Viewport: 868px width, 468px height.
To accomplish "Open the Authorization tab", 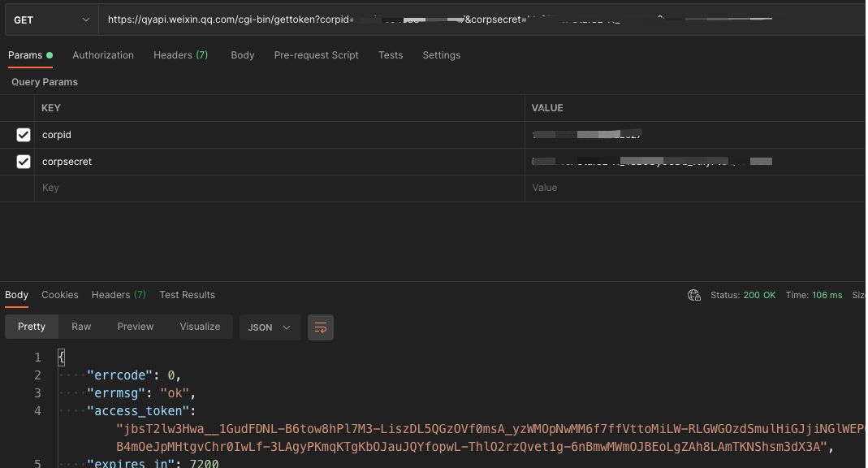I will point(103,55).
